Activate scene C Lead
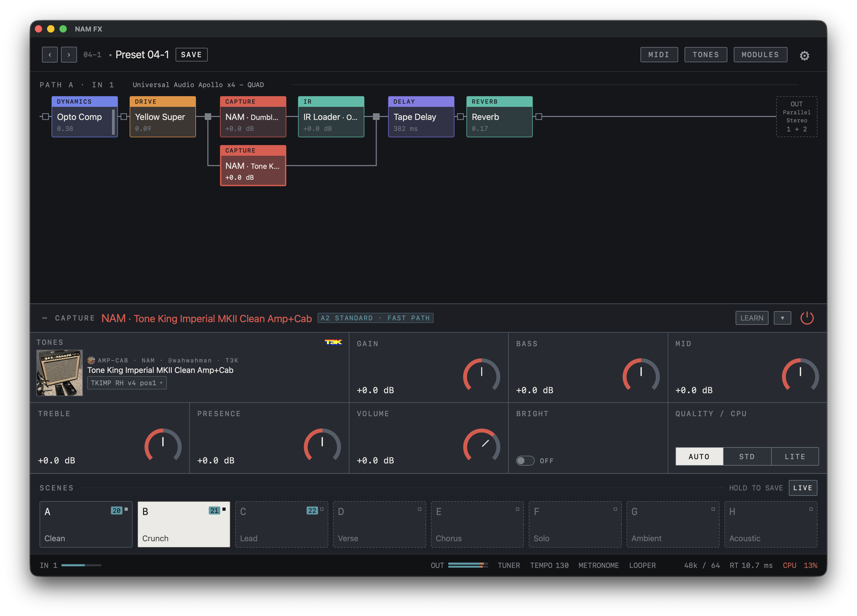The image size is (857, 616). [281, 524]
